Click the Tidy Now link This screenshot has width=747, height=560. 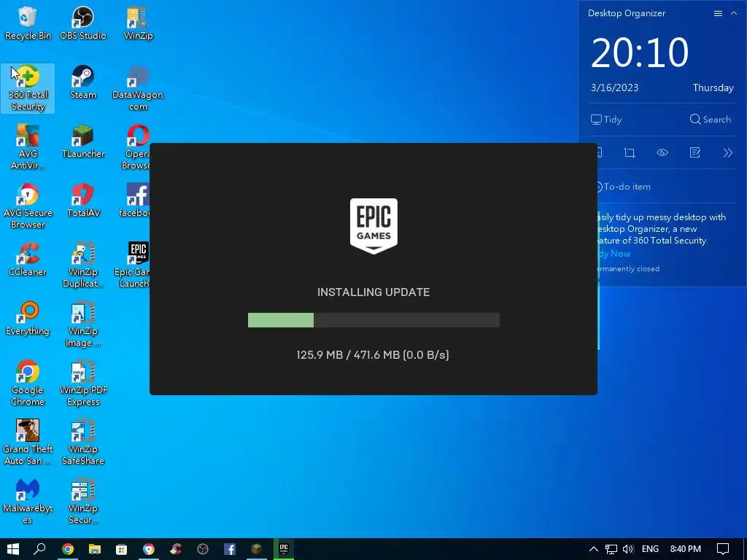614,254
